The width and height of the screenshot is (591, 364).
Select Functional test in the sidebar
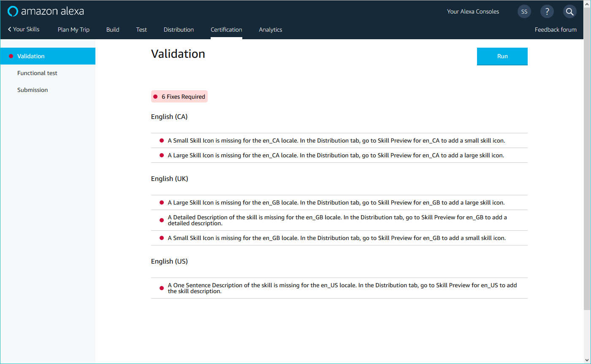point(37,73)
